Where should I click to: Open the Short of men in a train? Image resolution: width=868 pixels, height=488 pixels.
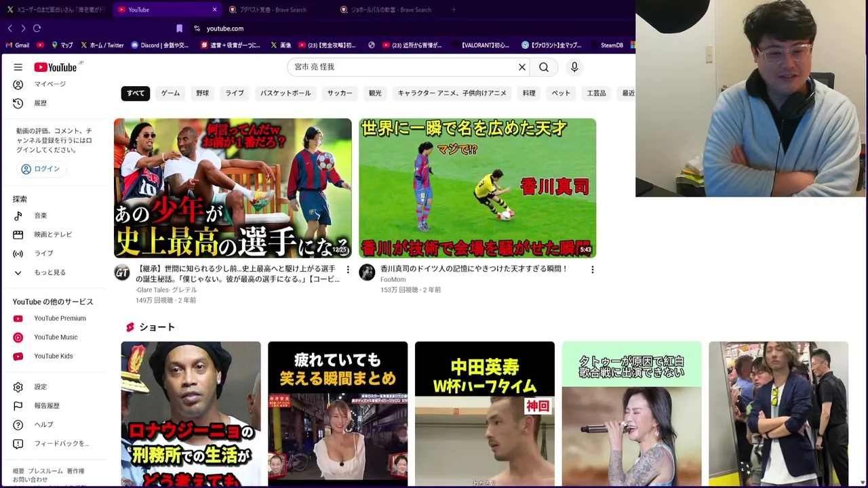pyautogui.click(x=778, y=414)
